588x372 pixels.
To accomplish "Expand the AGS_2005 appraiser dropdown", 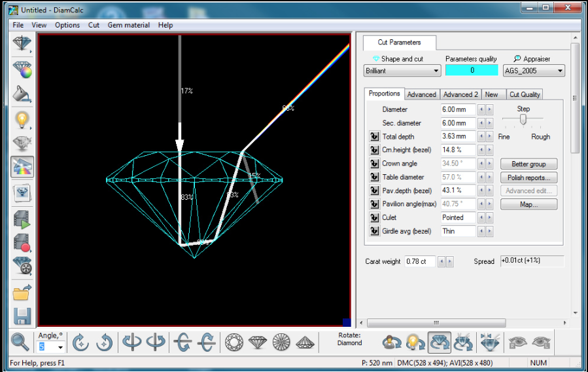I will [x=534, y=71].
